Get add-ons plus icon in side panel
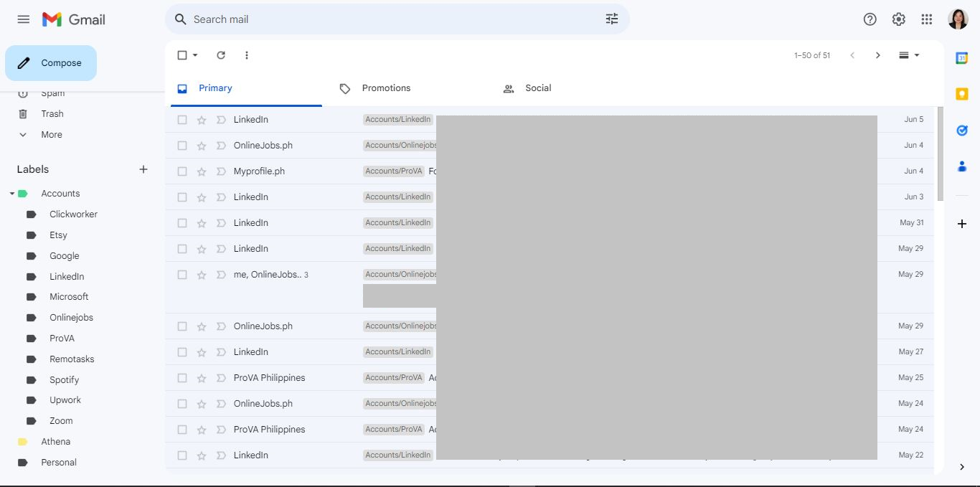This screenshot has height=487, width=980. coord(962,224)
